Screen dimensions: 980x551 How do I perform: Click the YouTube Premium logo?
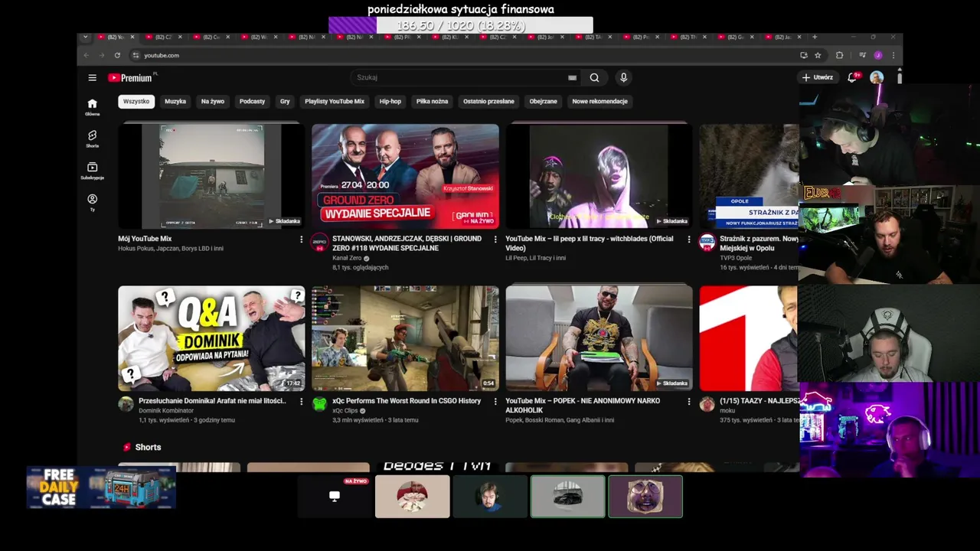130,77
